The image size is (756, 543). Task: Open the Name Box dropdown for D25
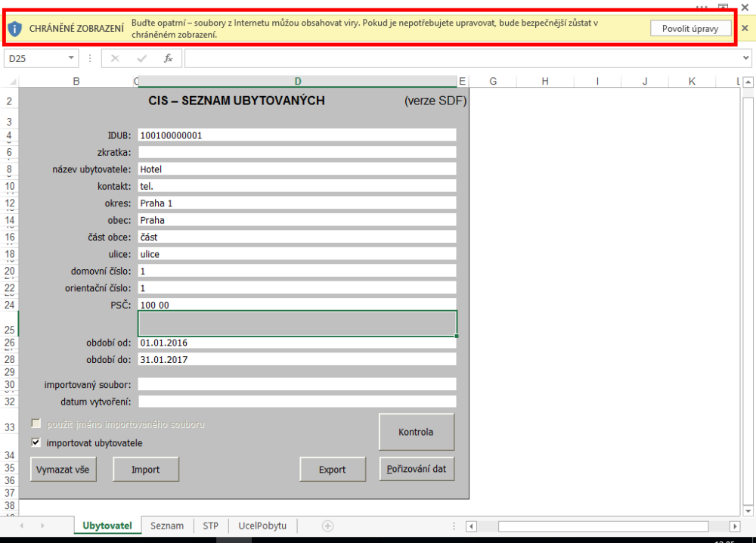(72, 58)
